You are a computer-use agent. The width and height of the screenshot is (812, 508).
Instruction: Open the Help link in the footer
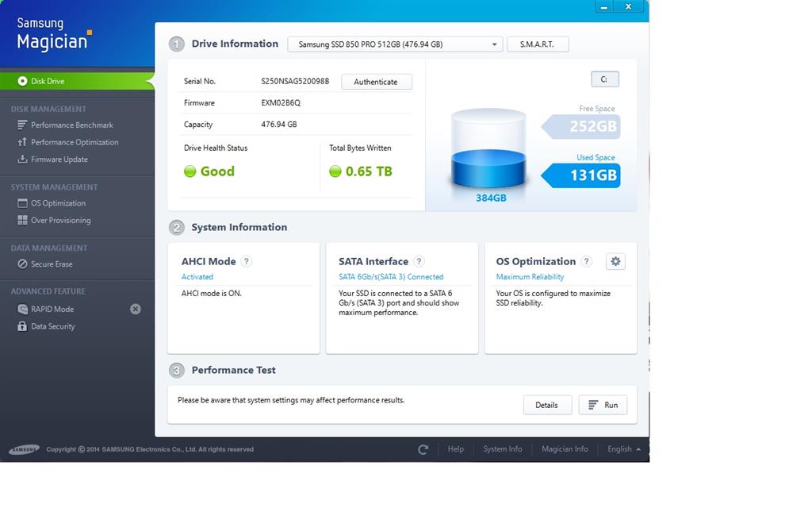456,449
